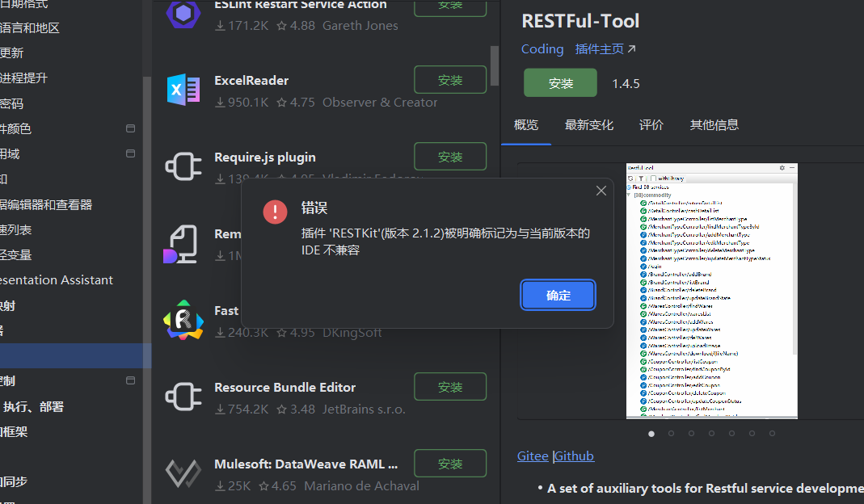The height and width of the screenshot is (504, 864).
Task: Click the Resource Bundle Editor plug icon
Action: 183,397
